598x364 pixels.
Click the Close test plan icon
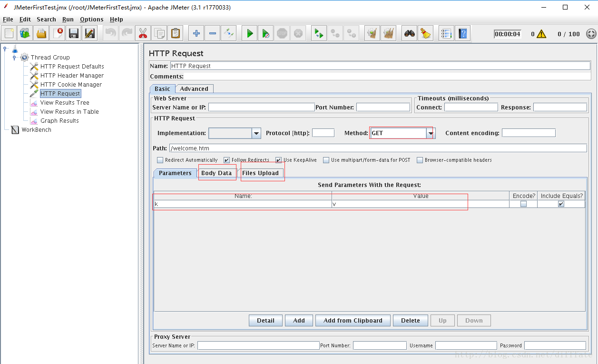point(58,33)
